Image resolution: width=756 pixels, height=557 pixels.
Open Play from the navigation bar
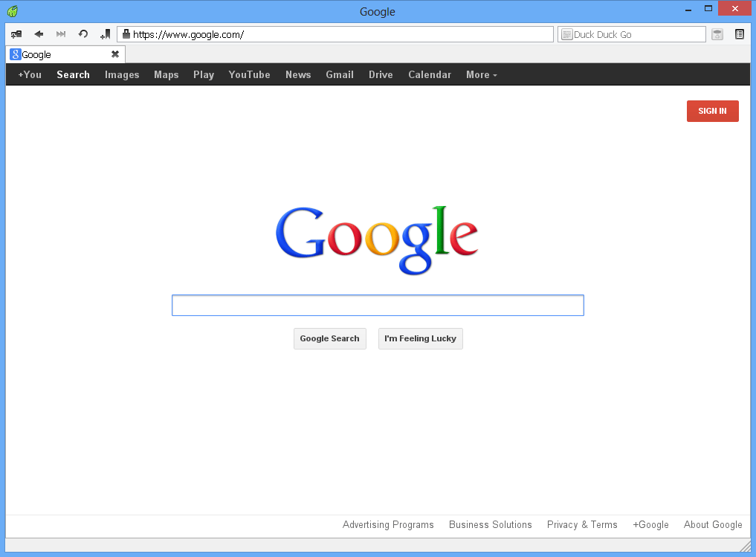point(204,75)
